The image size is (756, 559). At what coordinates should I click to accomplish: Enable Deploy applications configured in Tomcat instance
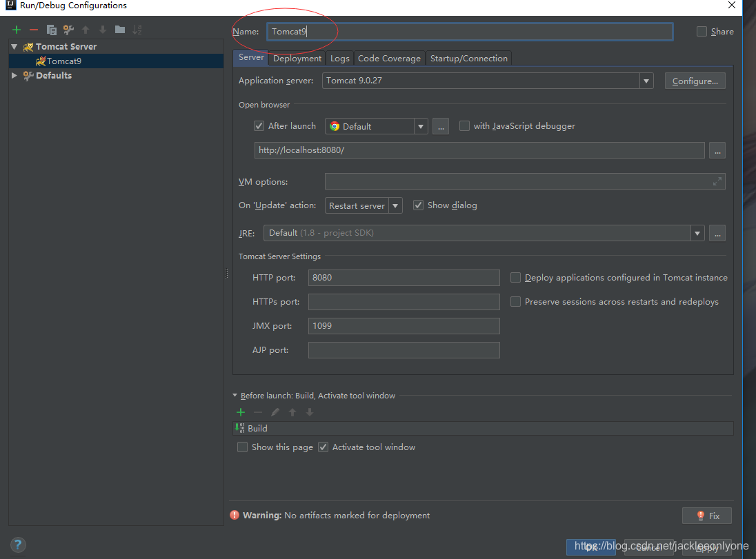point(515,278)
